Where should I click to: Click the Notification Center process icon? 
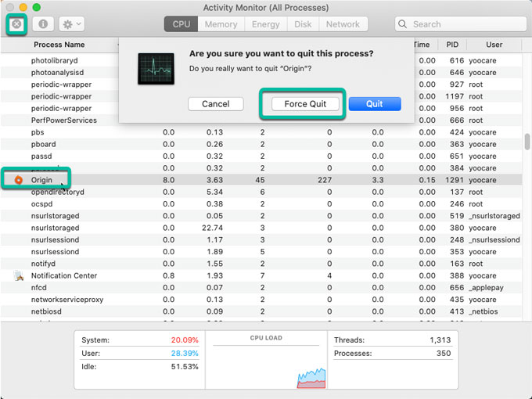pyautogui.click(x=18, y=275)
